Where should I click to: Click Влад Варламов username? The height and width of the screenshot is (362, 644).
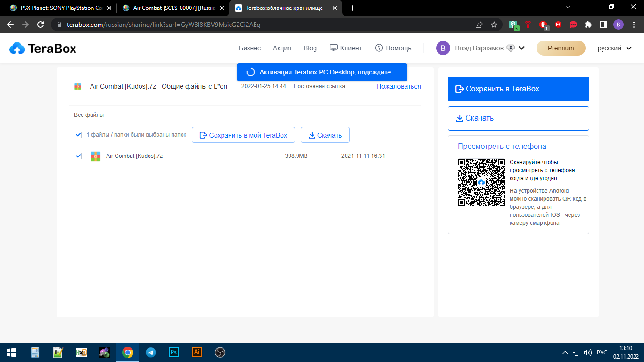pyautogui.click(x=479, y=48)
